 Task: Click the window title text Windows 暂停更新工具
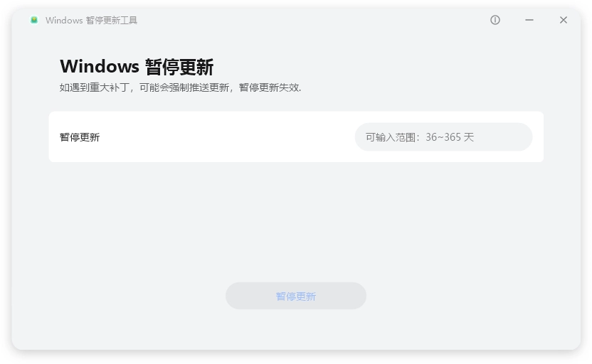click(x=91, y=21)
